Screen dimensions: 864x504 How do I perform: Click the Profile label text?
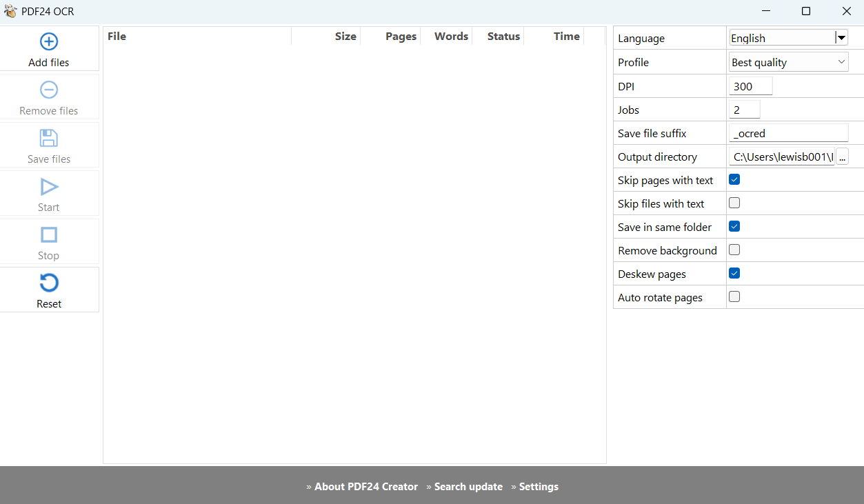634,62
